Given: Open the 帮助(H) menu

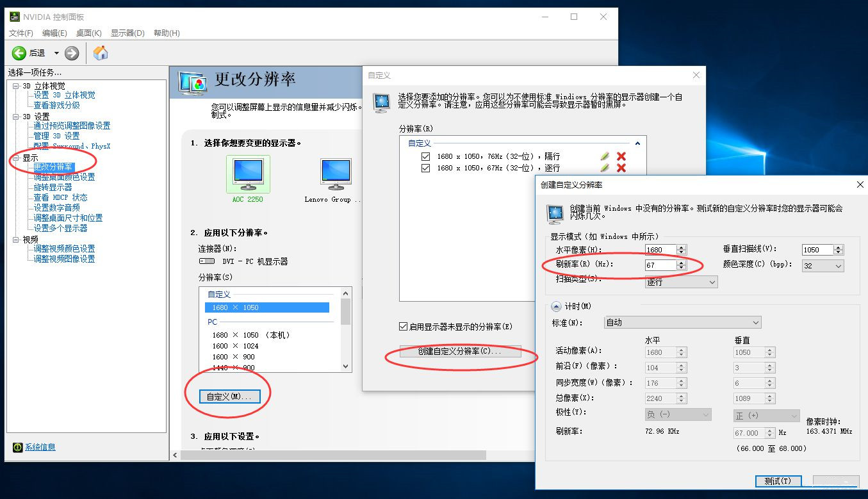Looking at the screenshot, I should coord(167,33).
